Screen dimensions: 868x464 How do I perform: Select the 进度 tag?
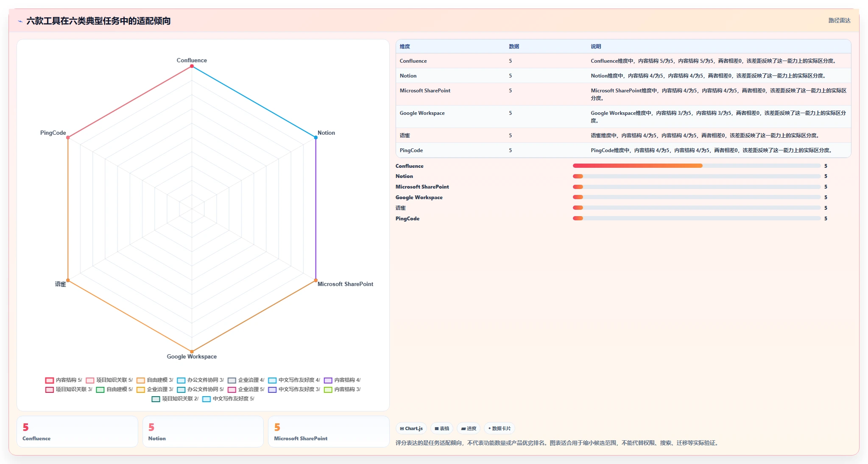coord(469,428)
